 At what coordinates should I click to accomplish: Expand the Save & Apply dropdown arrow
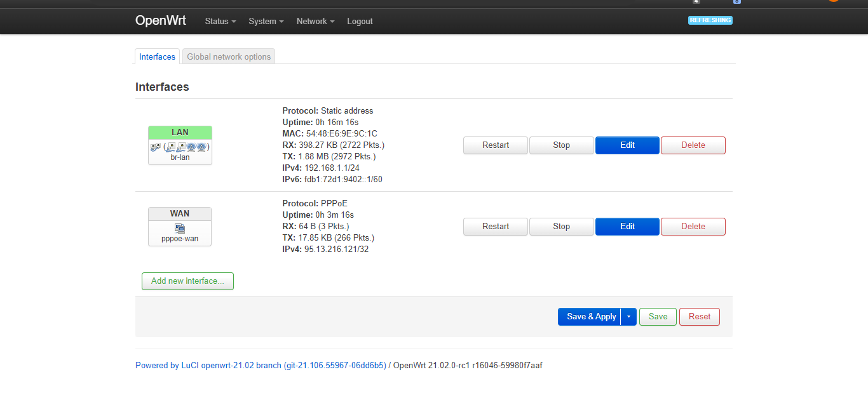[x=628, y=316]
